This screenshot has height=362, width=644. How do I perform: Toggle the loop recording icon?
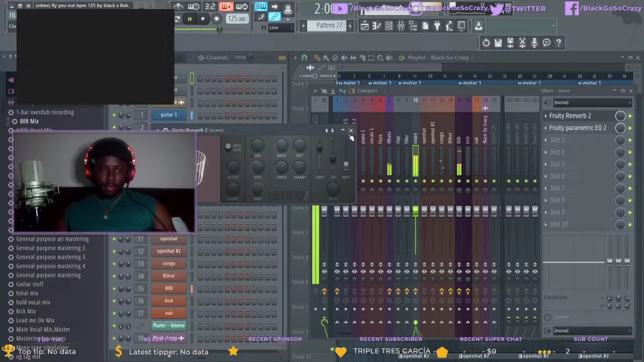pyautogui.click(x=242, y=7)
